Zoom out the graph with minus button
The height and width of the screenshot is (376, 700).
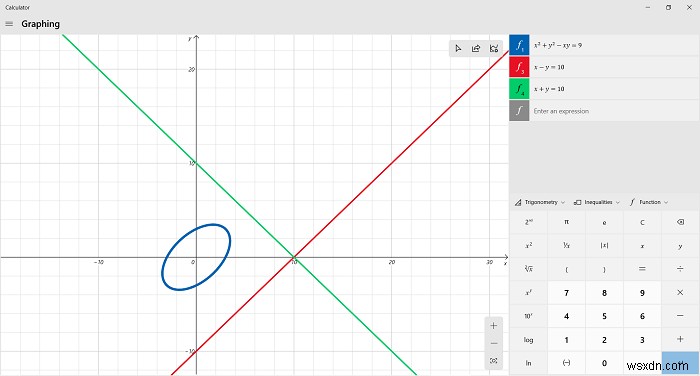point(493,343)
